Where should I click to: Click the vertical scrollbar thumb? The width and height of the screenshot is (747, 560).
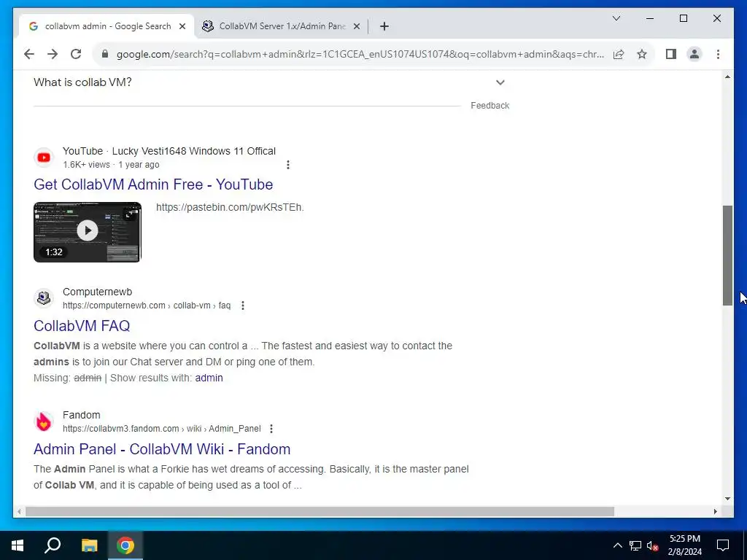pyautogui.click(x=727, y=255)
